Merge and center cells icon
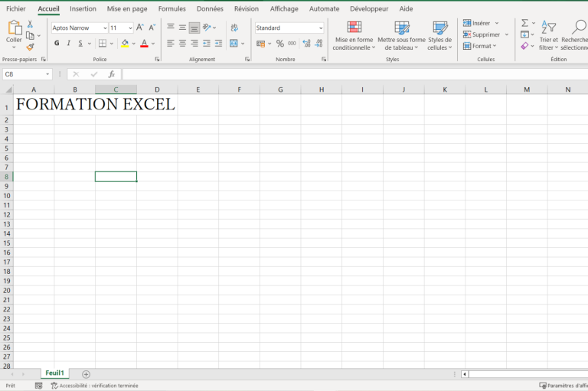 pyautogui.click(x=234, y=44)
